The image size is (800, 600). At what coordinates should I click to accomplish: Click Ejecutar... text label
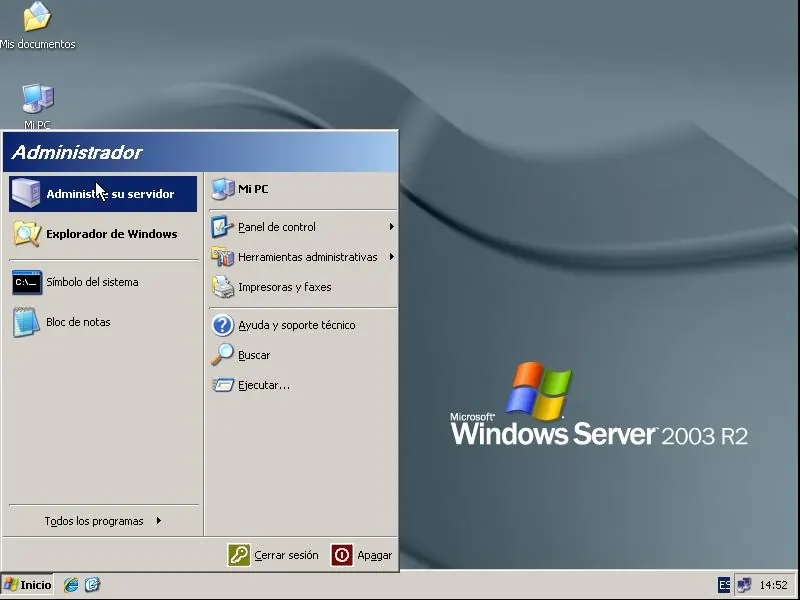264,385
